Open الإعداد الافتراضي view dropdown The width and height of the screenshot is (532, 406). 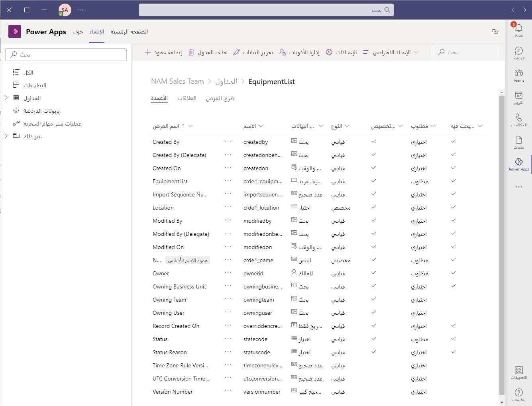point(391,52)
